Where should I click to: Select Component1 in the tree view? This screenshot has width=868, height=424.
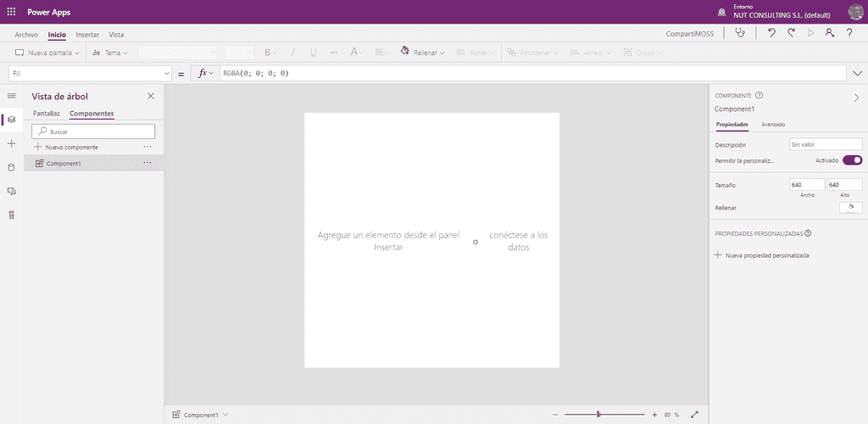coord(93,164)
